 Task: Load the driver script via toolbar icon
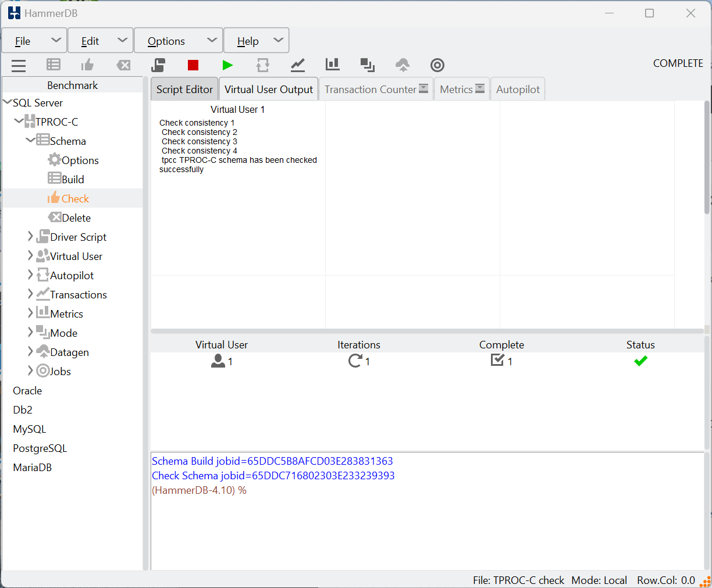tap(158, 65)
